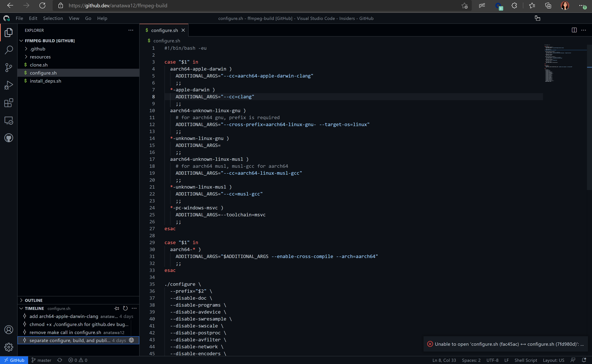
Task: Click the browser address bar URL
Action: [x=118, y=5]
